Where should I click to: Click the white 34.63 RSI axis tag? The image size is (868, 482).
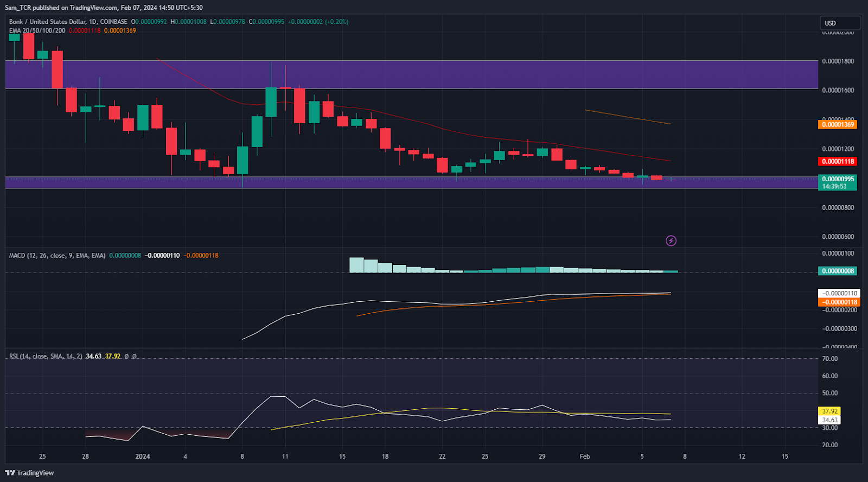[829, 420]
